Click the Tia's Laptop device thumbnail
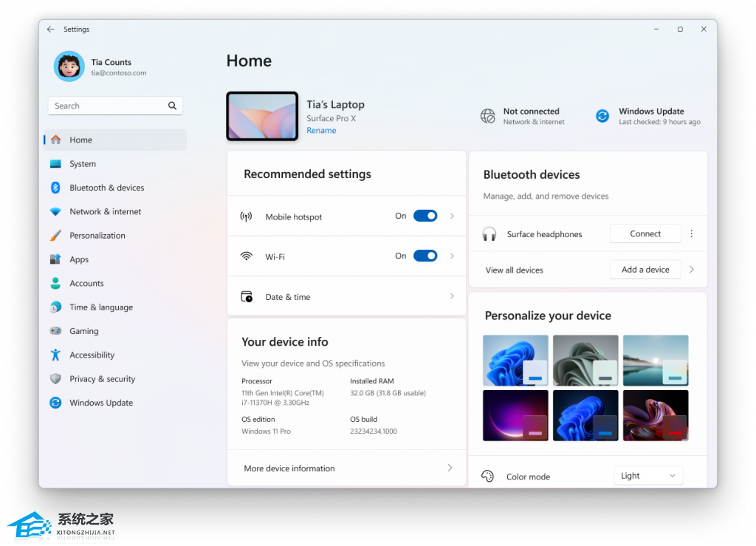 point(262,116)
